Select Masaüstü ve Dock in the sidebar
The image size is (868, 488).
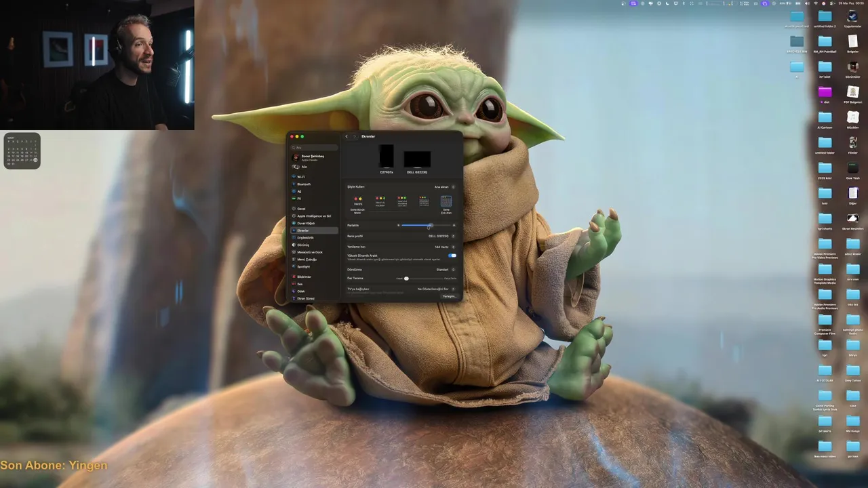click(x=315, y=252)
